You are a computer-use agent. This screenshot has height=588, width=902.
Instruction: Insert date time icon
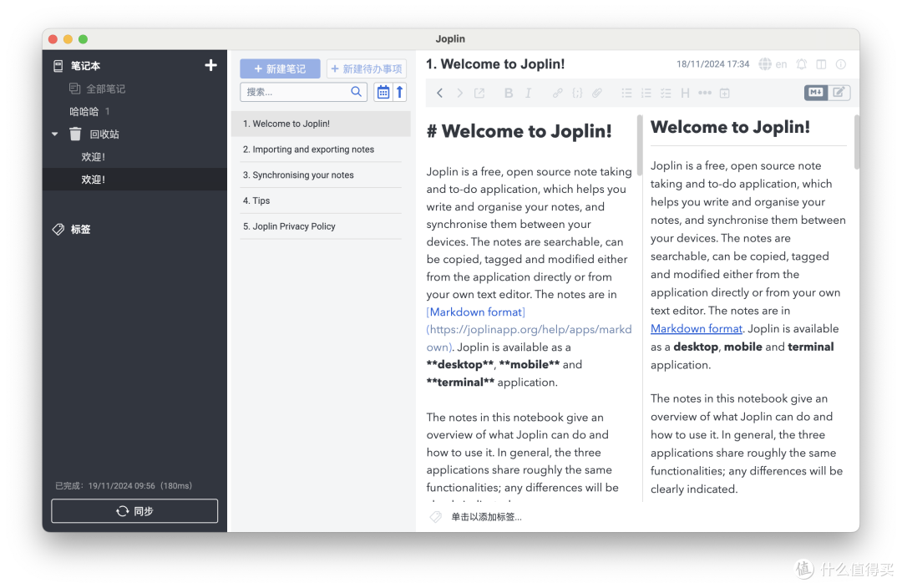tap(725, 93)
